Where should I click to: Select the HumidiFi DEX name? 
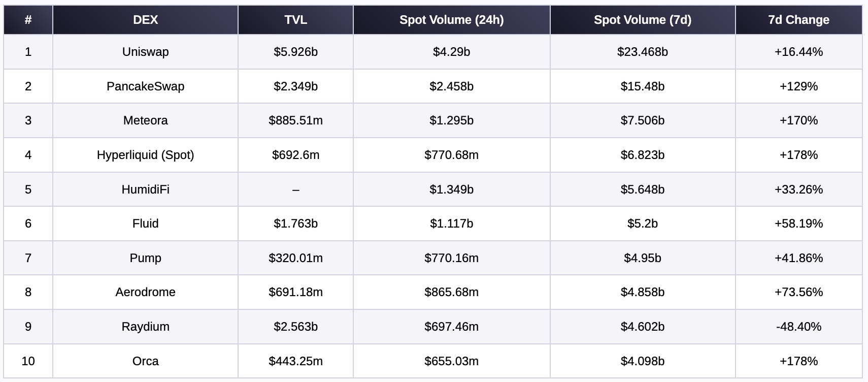click(x=145, y=189)
